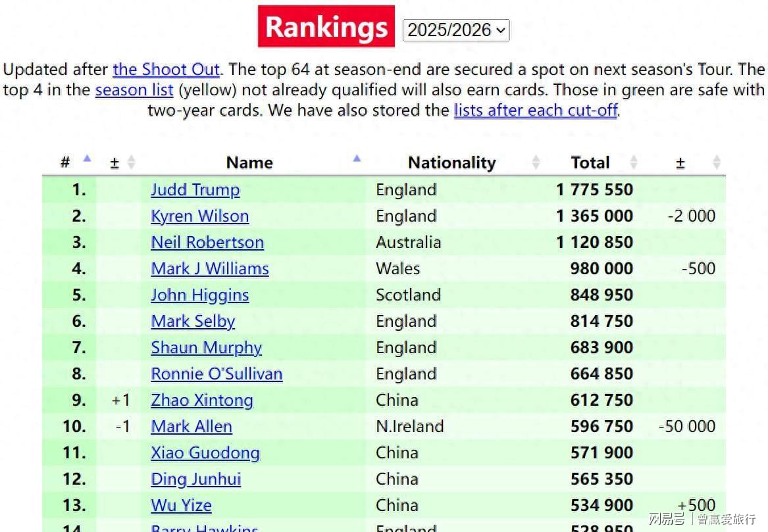Open lists after each cut-off link
Viewport: 768px width, 532px height.
pyautogui.click(x=535, y=110)
